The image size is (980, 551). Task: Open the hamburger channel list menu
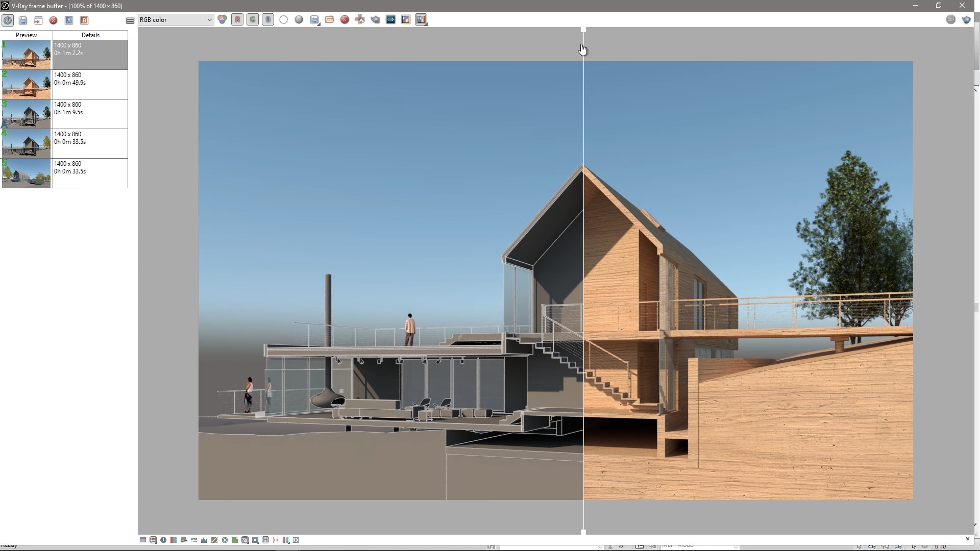130,20
